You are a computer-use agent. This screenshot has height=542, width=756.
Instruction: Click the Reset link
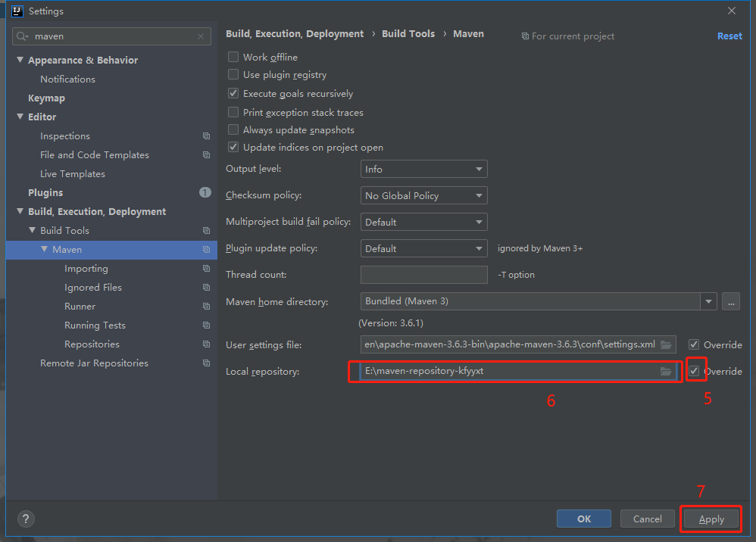coord(729,36)
